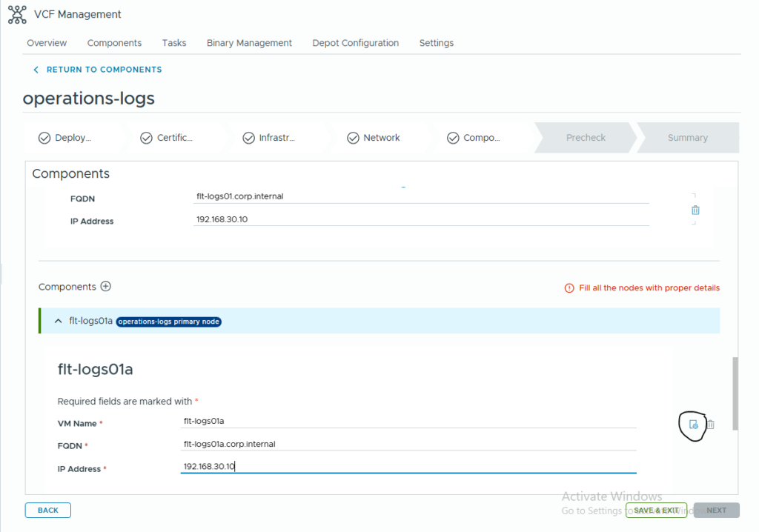Switch to the Depot Configuration tab
Viewport: 759px width, 532px height.
pos(355,43)
